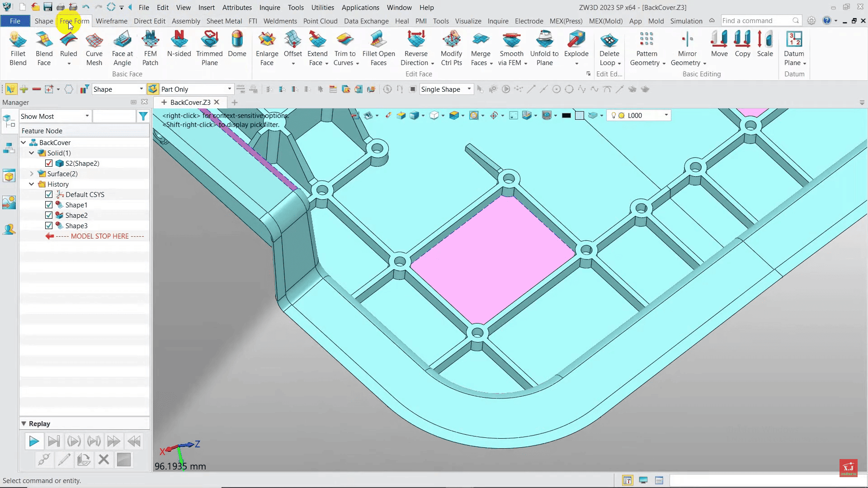Switch to the Sheet Metal ribbon tab
Image resolution: width=868 pixels, height=488 pixels.
[x=224, y=21]
